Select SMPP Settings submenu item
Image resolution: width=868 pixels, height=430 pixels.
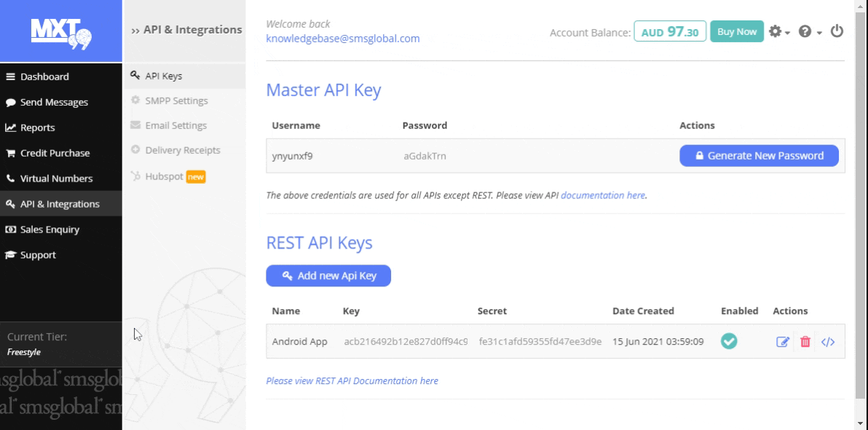(x=176, y=101)
